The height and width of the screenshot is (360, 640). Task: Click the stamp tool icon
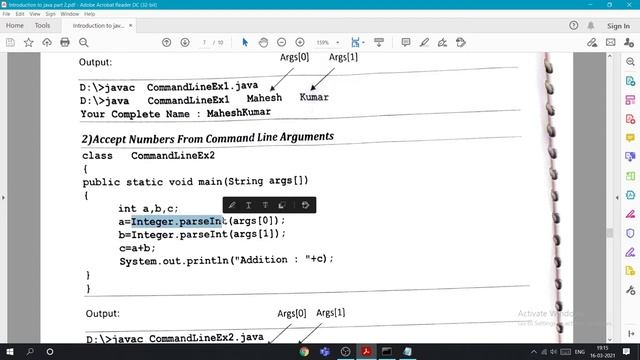(461, 42)
